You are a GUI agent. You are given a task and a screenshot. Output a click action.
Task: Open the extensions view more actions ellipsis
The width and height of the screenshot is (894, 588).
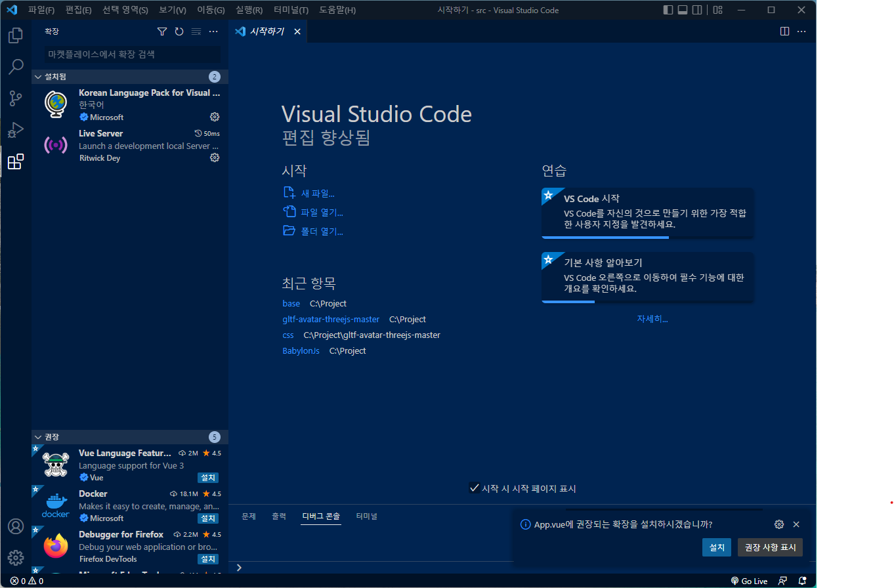click(213, 31)
